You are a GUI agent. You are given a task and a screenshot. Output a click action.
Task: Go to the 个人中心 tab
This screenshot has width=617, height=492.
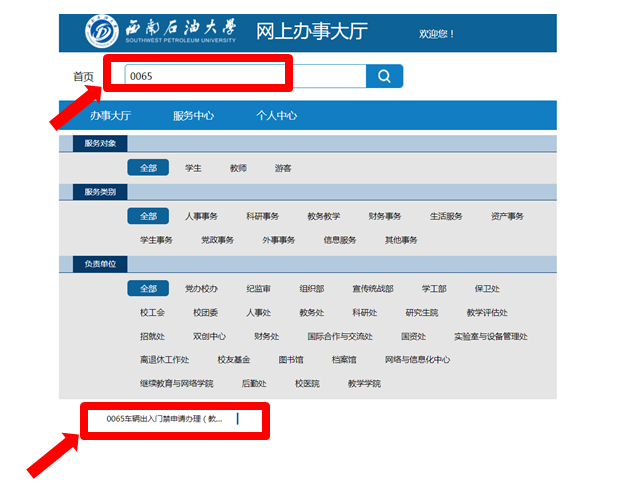click(276, 116)
